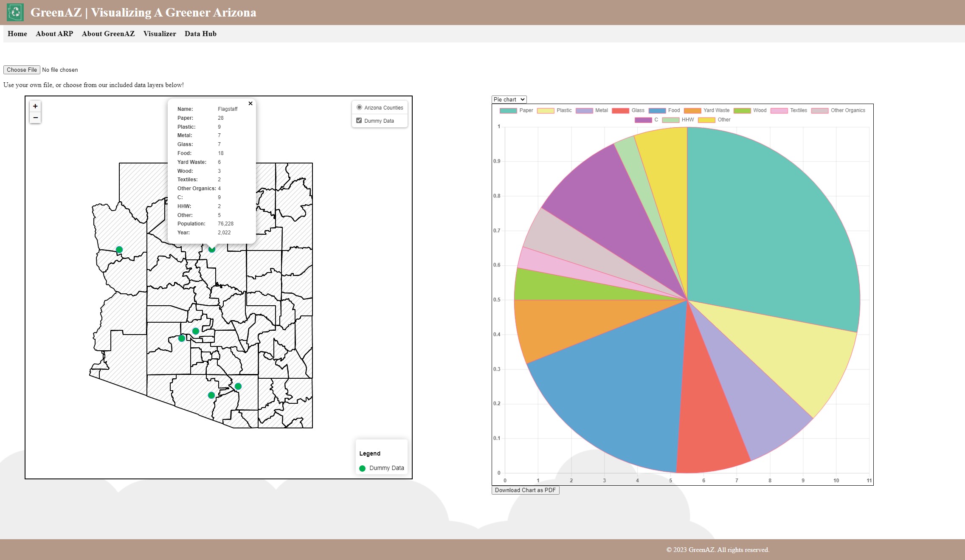Zoom out the map with minus button

click(x=35, y=118)
